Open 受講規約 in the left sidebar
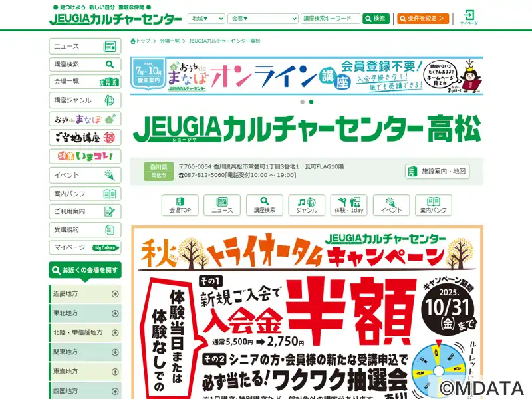Screen dimensions: 532x399 pyautogui.click(x=85, y=229)
